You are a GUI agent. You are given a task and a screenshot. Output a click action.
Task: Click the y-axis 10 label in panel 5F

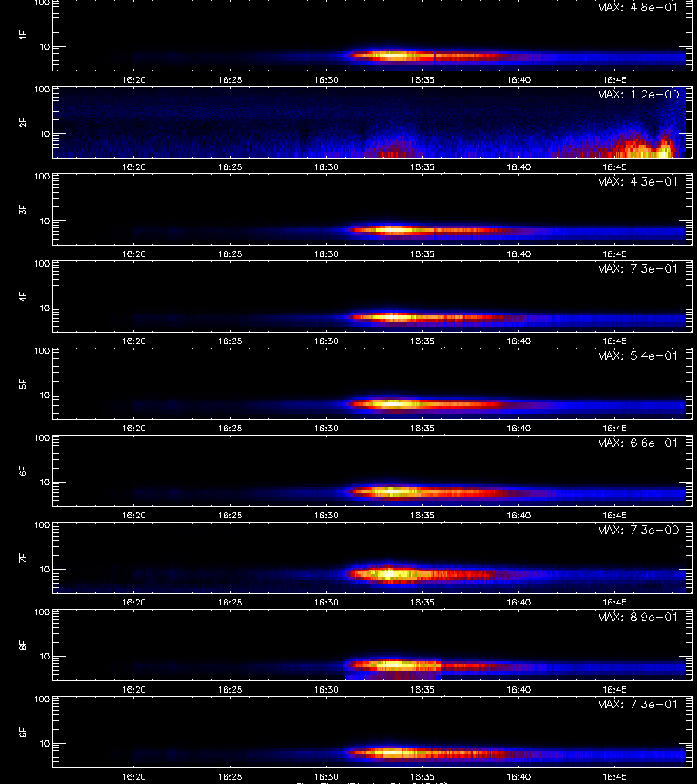click(x=44, y=395)
